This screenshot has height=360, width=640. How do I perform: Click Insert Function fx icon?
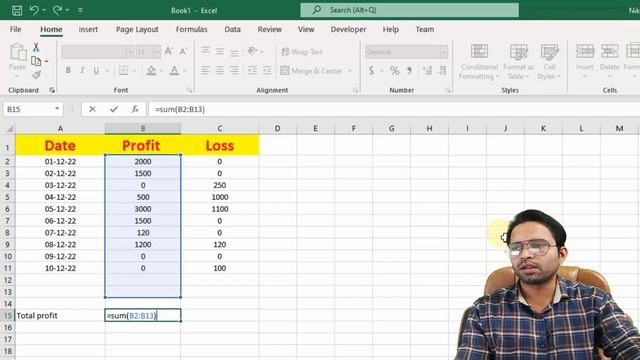[x=135, y=109]
